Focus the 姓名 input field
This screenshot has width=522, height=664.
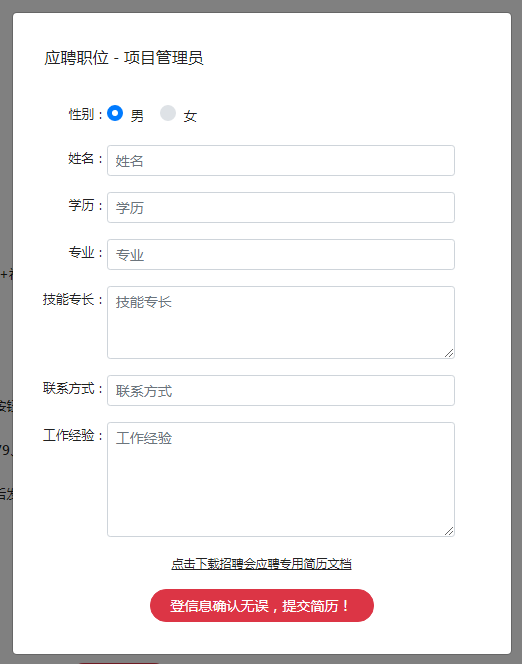click(x=281, y=160)
